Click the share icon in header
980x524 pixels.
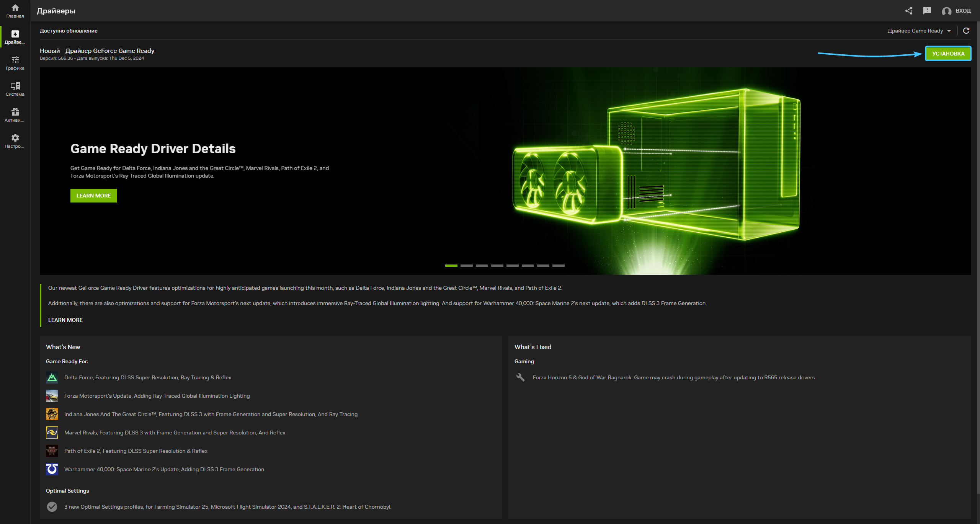coord(909,11)
